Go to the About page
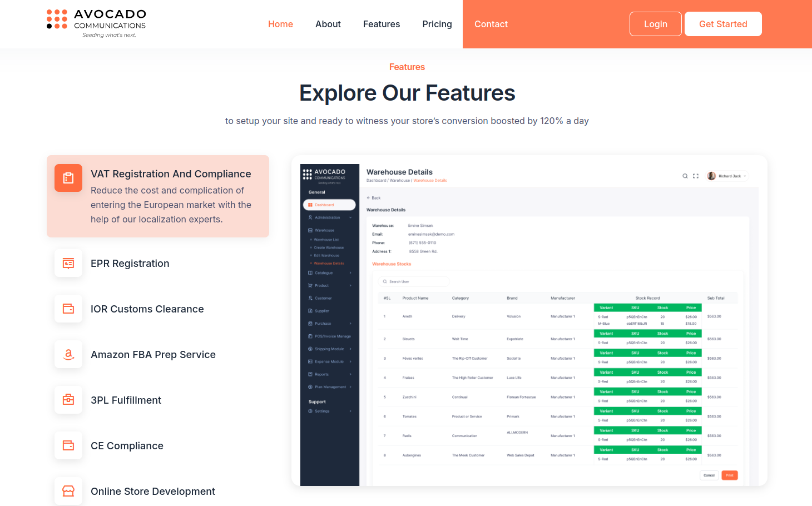Screen dimensions: 812x506 pyautogui.click(x=328, y=24)
